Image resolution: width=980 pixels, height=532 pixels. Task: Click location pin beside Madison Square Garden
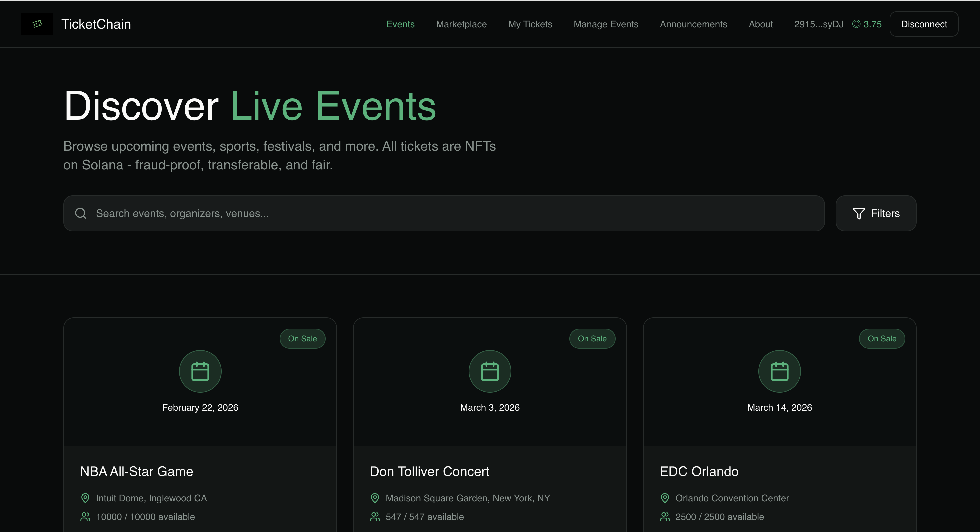click(375, 498)
